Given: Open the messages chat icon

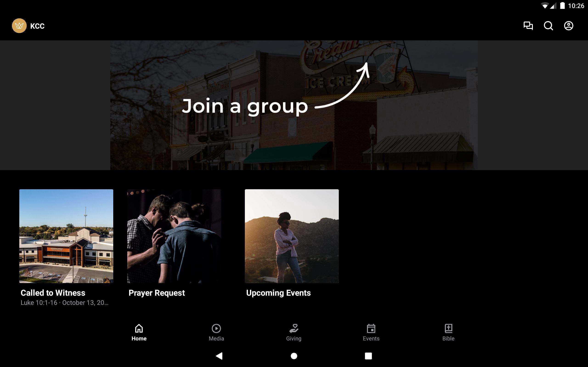Looking at the screenshot, I should click(528, 26).
